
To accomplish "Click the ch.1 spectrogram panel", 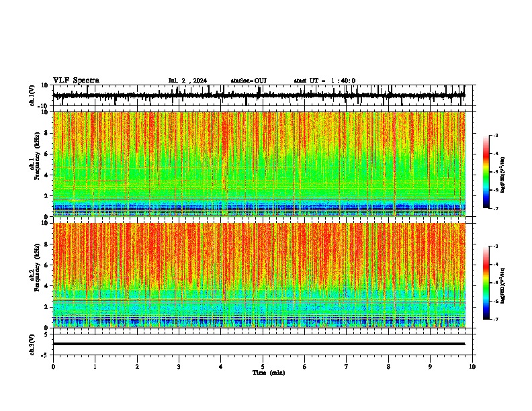I will pos(259,164).
